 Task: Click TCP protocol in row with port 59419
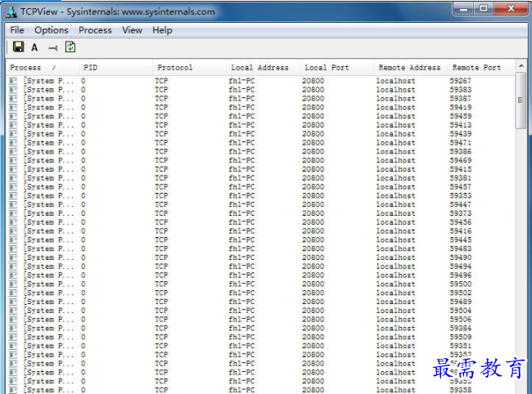[x=161, y=107]
